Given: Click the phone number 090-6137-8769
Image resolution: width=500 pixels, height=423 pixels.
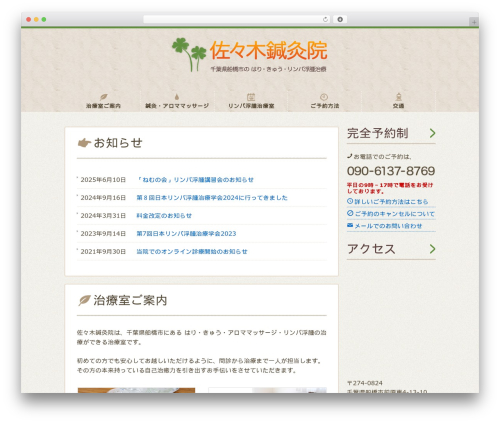Looking at the screenshot, I should [x=391, y=171].
